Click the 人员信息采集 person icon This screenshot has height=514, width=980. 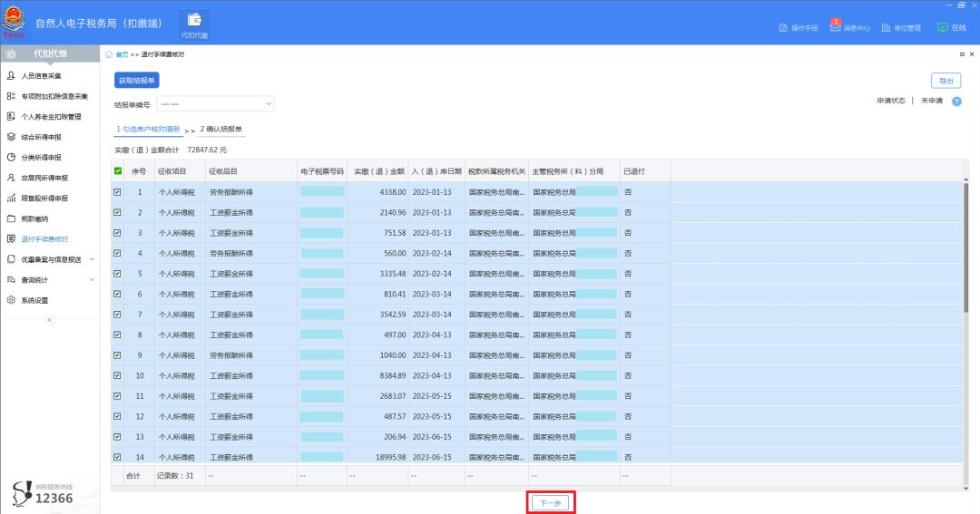[x=11, y=75]
